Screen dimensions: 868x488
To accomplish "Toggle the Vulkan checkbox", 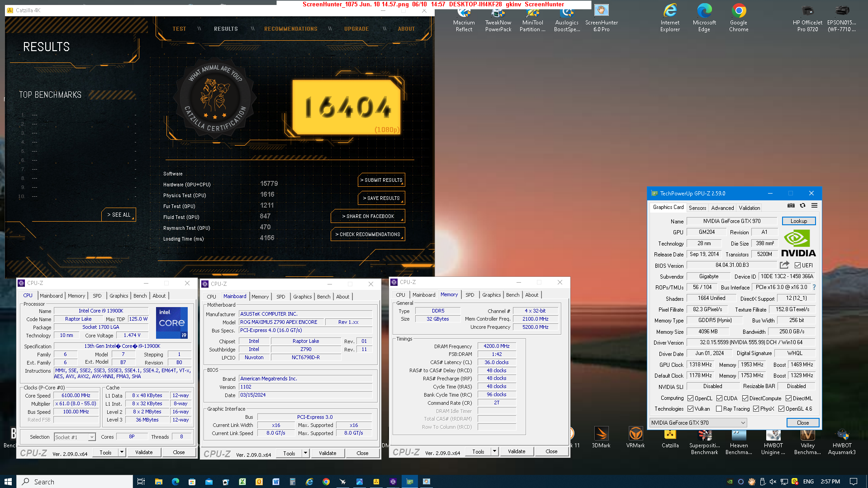I will click(691, 409).
